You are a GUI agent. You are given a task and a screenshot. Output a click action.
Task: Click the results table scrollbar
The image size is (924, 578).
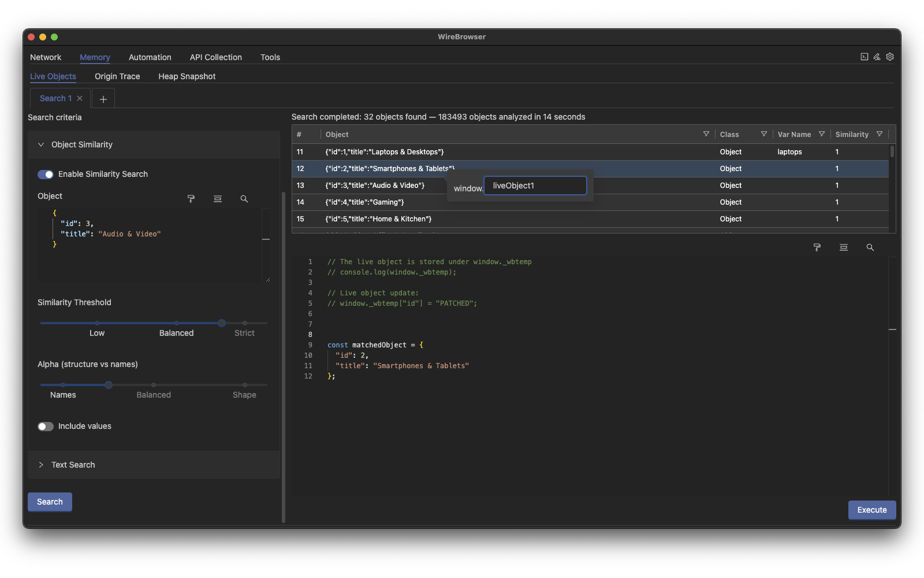point(892,151)
